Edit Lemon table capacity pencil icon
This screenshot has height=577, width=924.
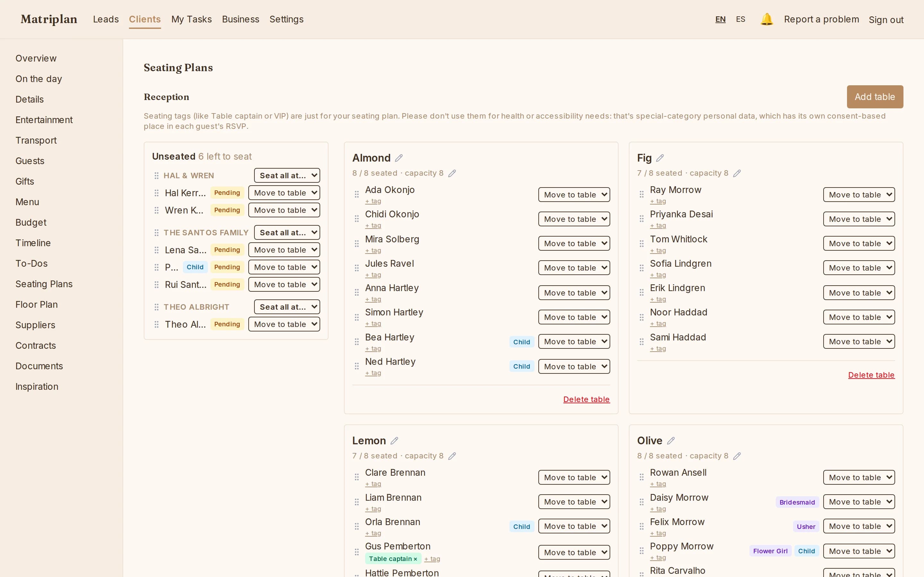(452, 456)
